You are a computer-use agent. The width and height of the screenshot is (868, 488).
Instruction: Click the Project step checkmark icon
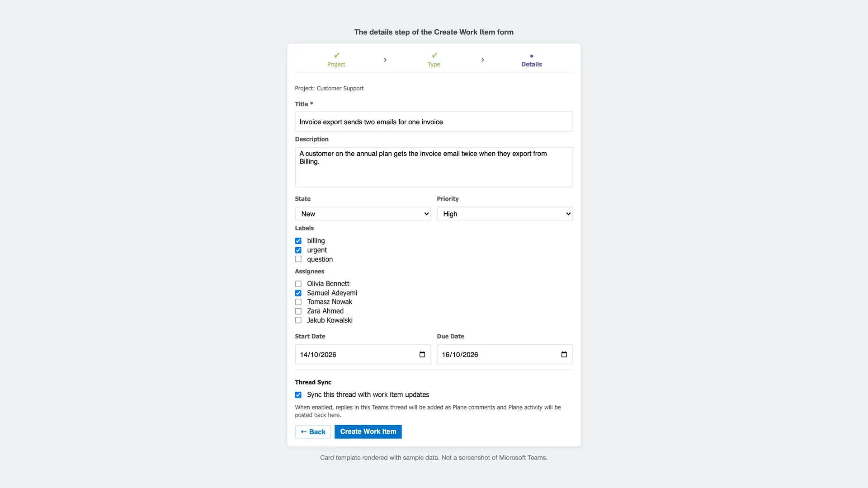click(336, 56)
